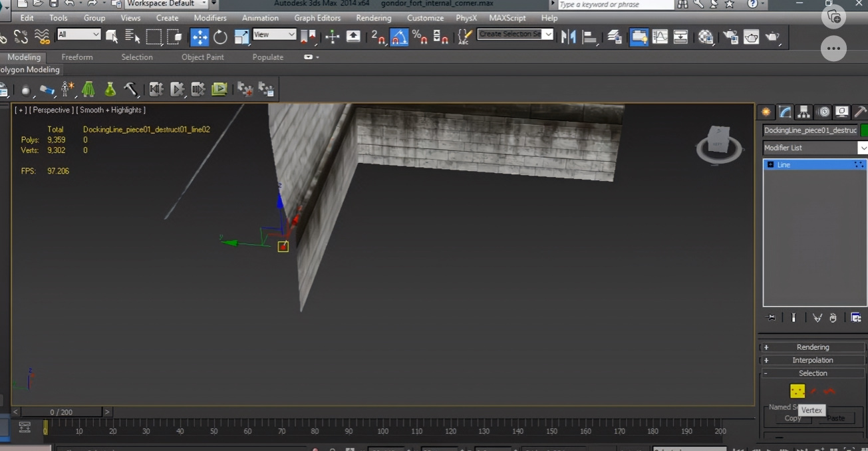Open the Curve Editor icon
Viewport: 868px width, 451px height.
pyautogui.click(x=660, y=37)
